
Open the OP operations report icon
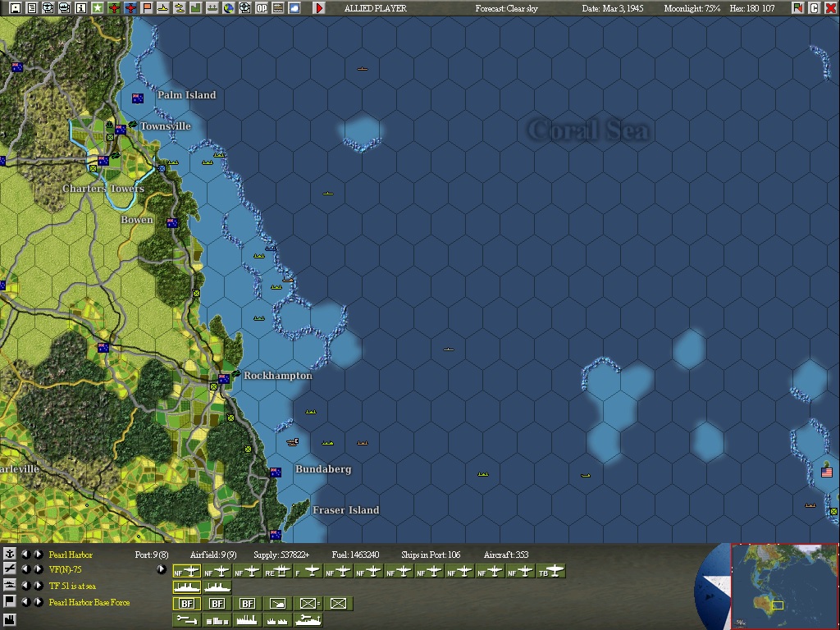(262, 8)
